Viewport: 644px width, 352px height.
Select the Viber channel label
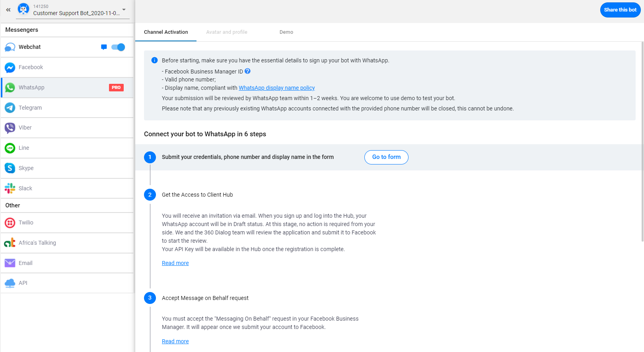point(25,128)
